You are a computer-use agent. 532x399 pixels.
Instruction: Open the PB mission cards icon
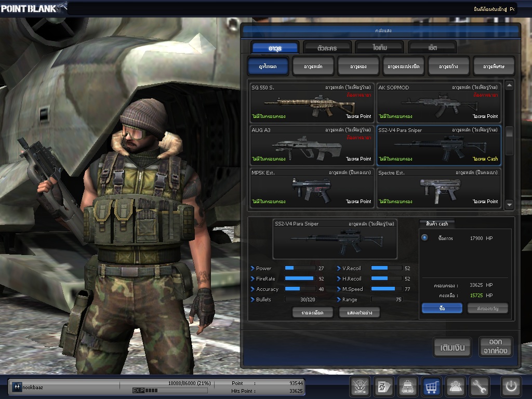384,386
